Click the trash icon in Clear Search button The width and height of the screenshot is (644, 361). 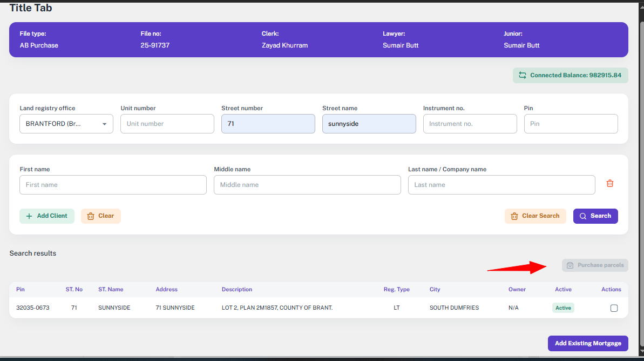click(x=514, y=216)
